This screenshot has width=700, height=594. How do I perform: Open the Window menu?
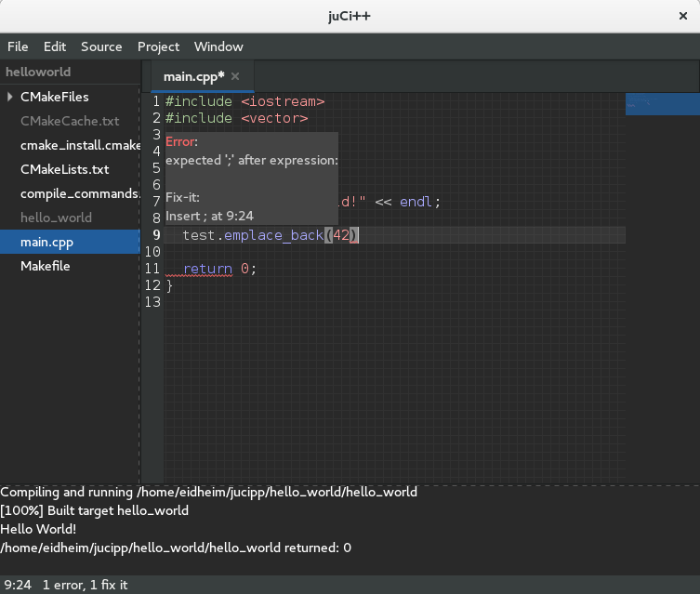tap(218, 46)
